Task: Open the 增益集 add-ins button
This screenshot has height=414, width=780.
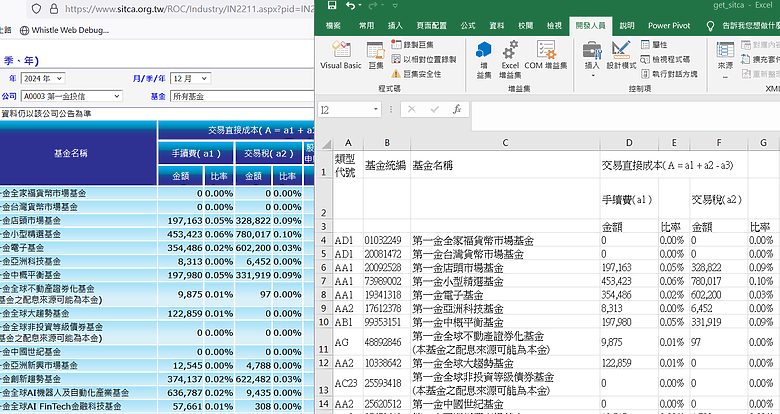Action: coord(484,60)
